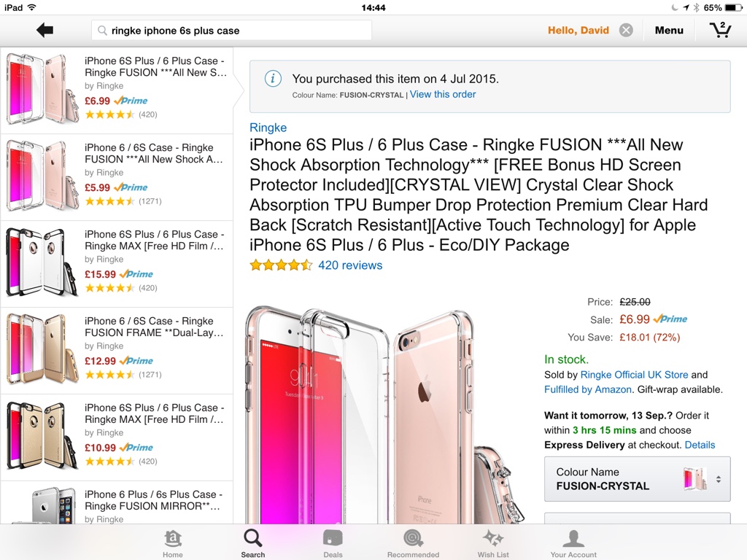Open the 420 reviews link
747x560 pixels.
(350, 265)
